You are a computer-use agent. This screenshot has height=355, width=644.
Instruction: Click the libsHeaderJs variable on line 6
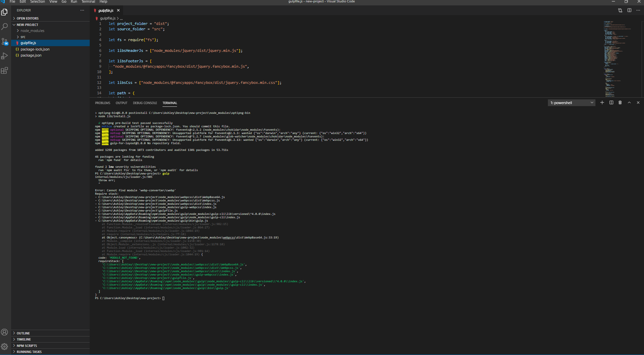click(x=130, y=51)
